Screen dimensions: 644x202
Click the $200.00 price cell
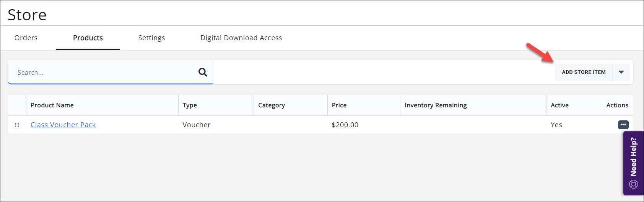345,125
